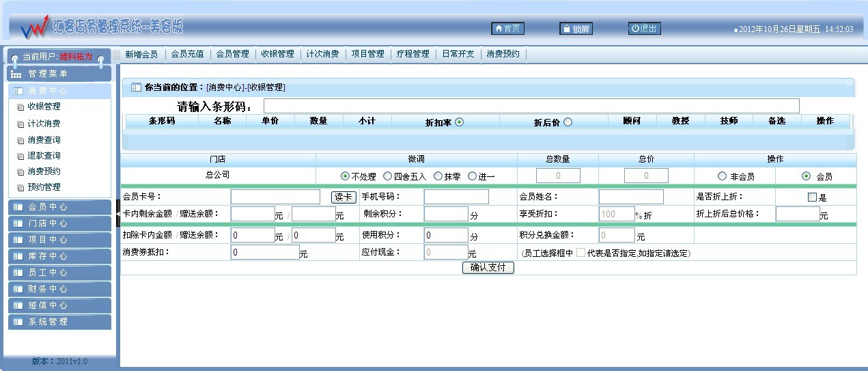Click the 使用积分 input field
Screen dimensions: 868x371
[446, 235]
